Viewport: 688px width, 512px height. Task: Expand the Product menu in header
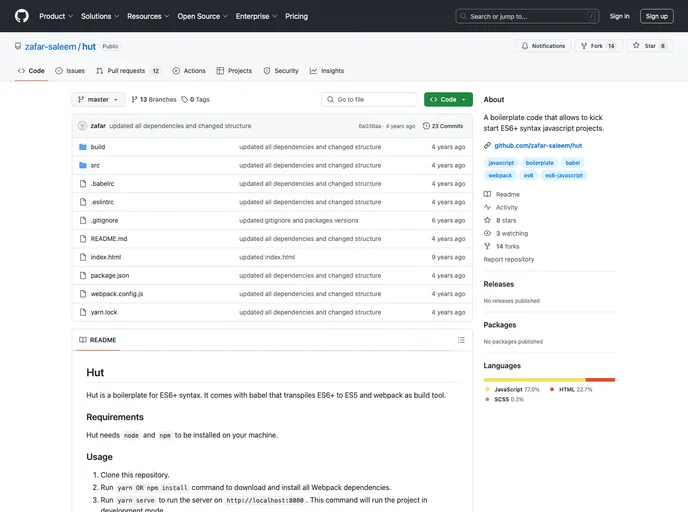[x=55, y=16]
